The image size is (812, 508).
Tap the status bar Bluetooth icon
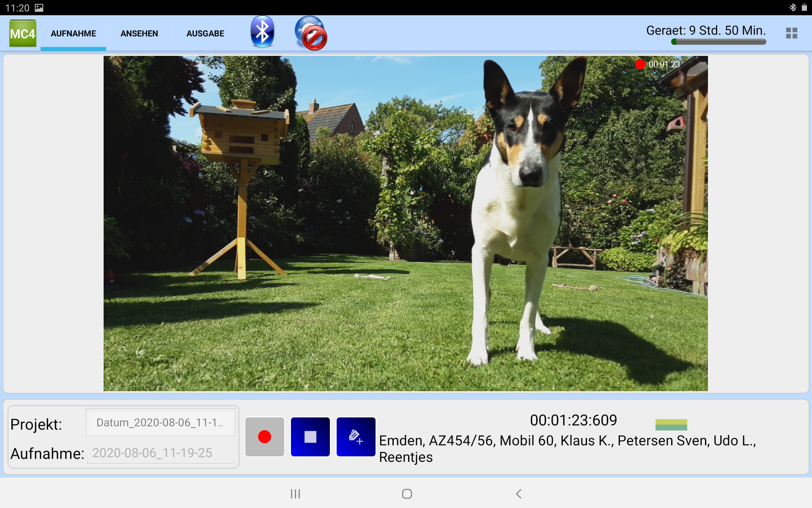click(x=793, y=8)
